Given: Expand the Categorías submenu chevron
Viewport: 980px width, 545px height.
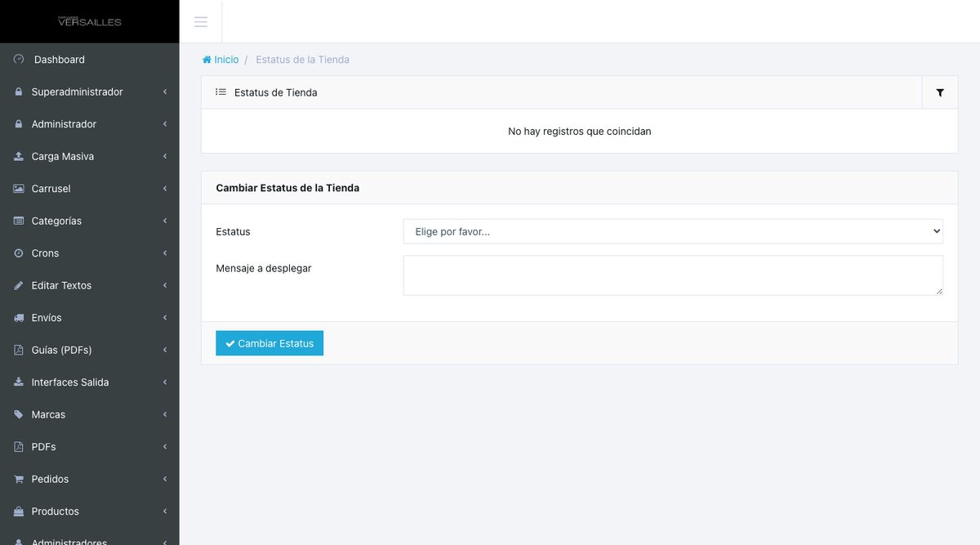Looking at the screenshot, I should tap(165, 221).
